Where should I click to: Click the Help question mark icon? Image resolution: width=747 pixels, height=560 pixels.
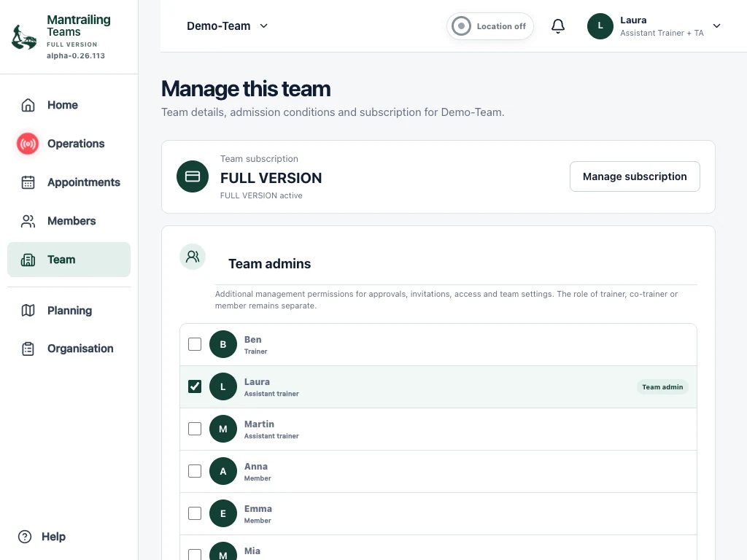pos(25,537)
